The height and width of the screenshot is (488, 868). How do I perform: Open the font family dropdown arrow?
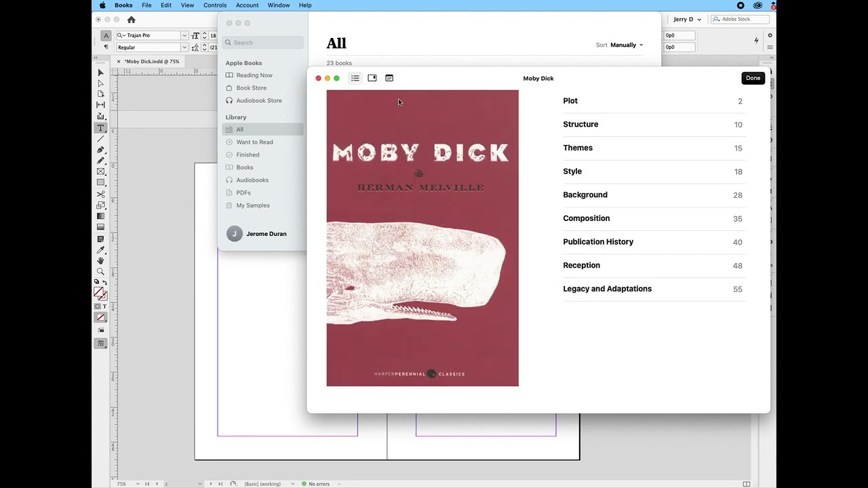coord(184,35)
